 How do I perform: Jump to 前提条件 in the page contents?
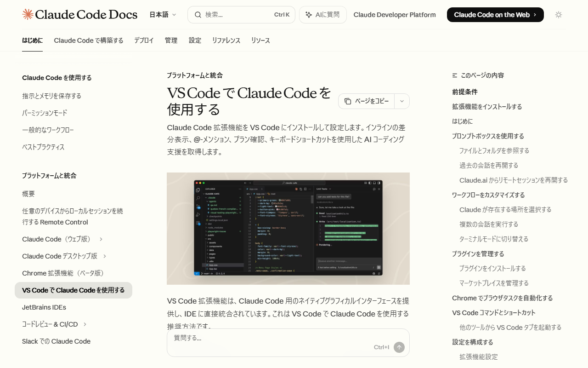464,92
